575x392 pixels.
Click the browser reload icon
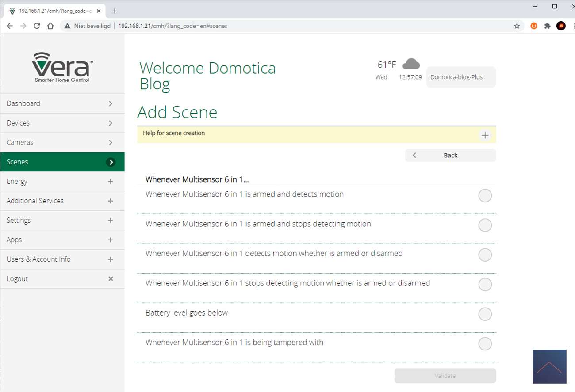pyautogui.click(x=37, y=26)
